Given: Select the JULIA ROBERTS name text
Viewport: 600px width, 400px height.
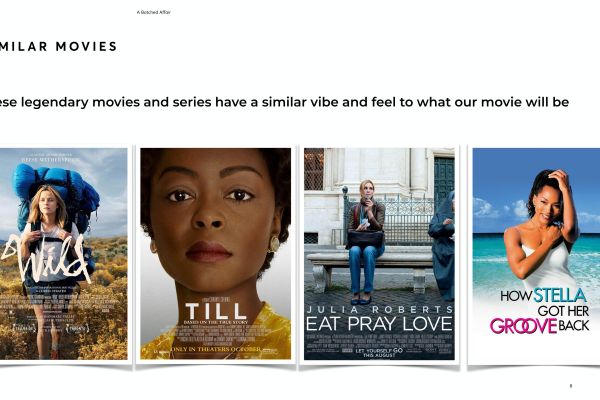Looking at the screenshot, I should pyautogui.click(x=380, y=309).
